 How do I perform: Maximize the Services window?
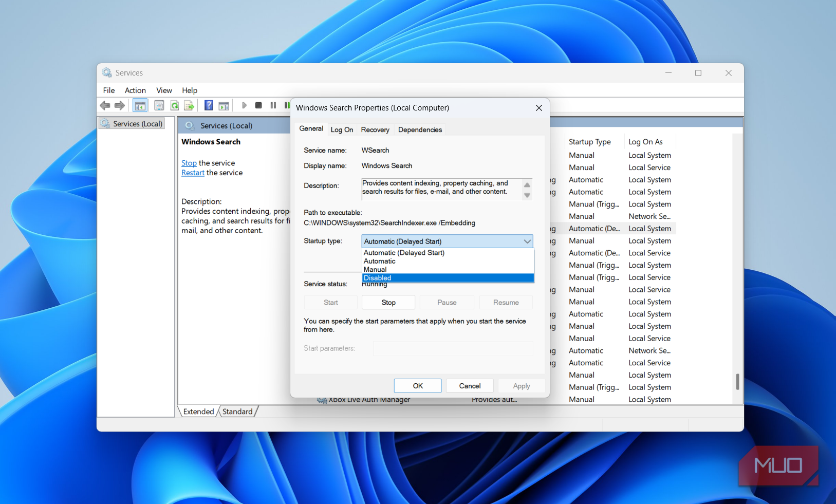[698, 73]
